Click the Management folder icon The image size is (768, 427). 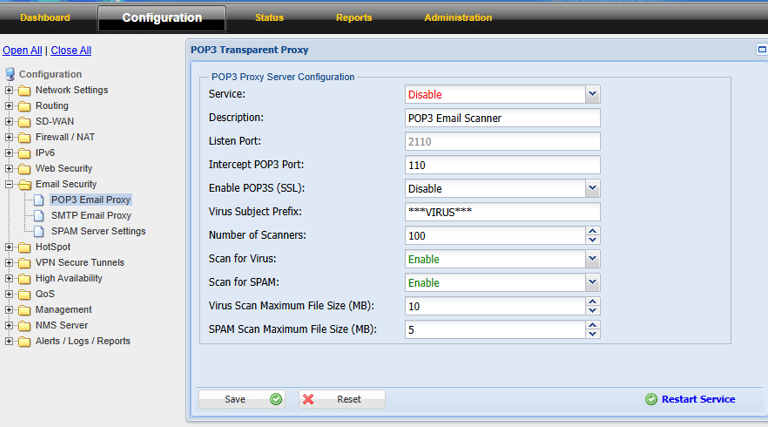24,310
